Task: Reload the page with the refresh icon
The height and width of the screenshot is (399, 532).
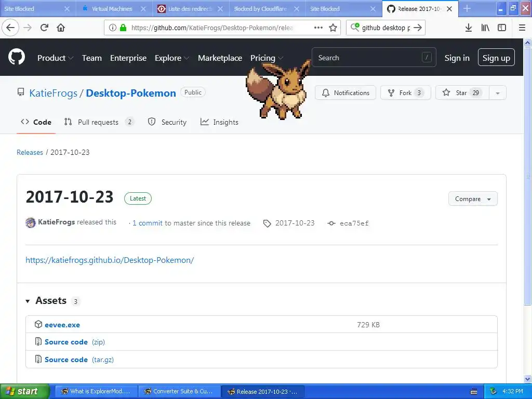Action: [x=44, y=28]
